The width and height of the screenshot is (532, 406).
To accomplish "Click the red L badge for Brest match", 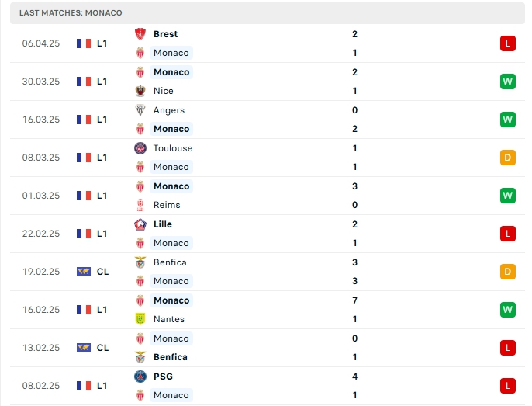I will pos(507,43).
